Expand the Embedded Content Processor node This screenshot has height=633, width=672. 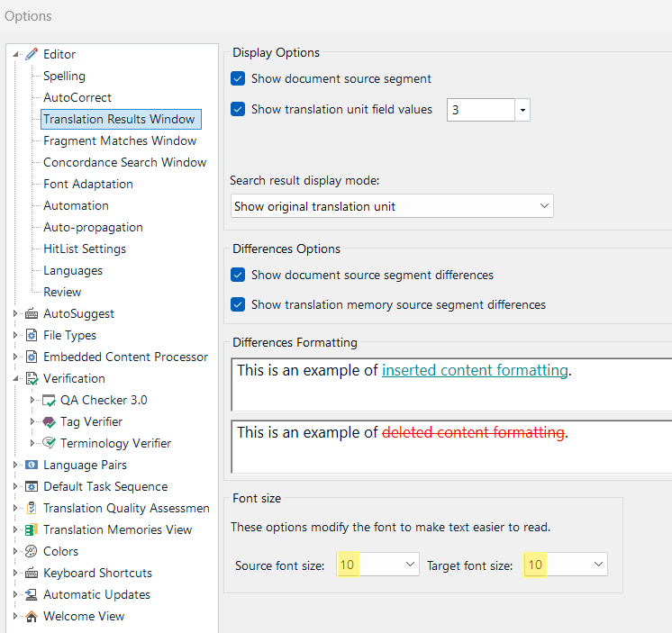point(15,357)
